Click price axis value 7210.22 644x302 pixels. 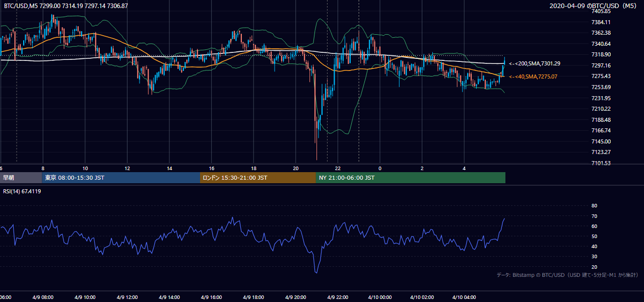coord(601,109)
